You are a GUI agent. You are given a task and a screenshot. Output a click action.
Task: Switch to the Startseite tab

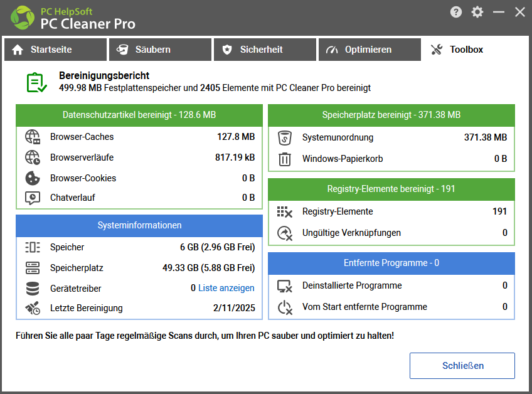pyautogui.click(x=55, y=50)
